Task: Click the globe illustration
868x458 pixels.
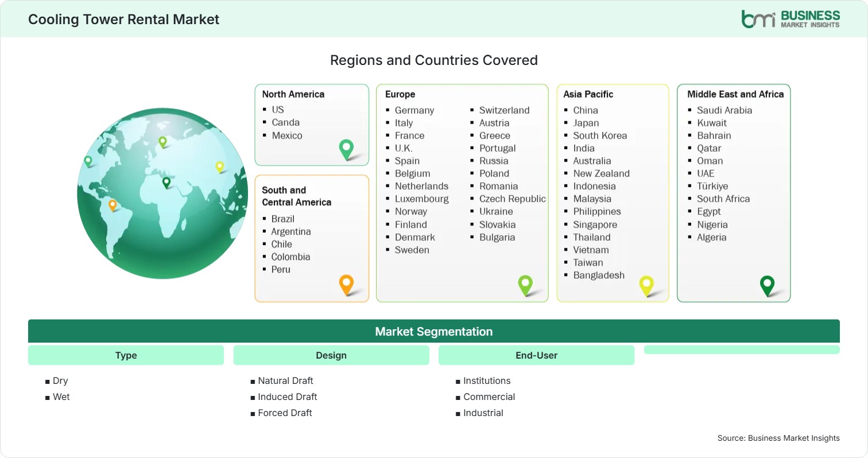Action: click(x=162, y=193)
